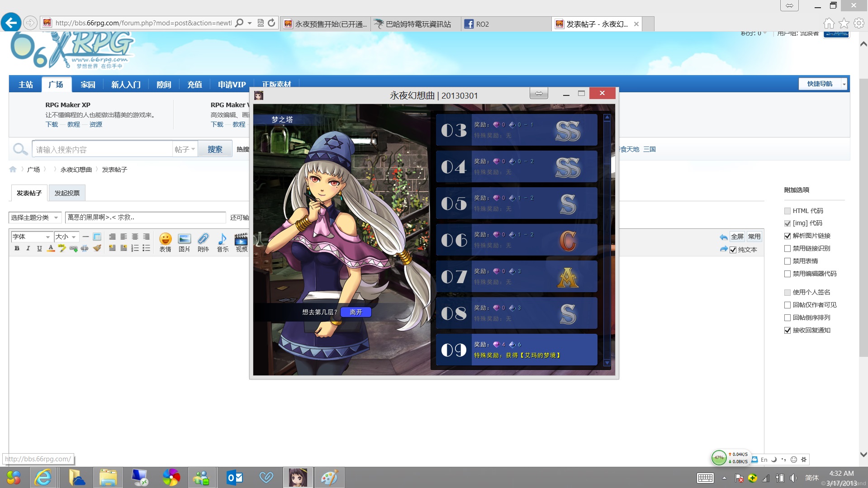The image size is (868, 488).
Task: Enable 禁用编辑器代码 checkbox
Action: [x=787, y=274]
